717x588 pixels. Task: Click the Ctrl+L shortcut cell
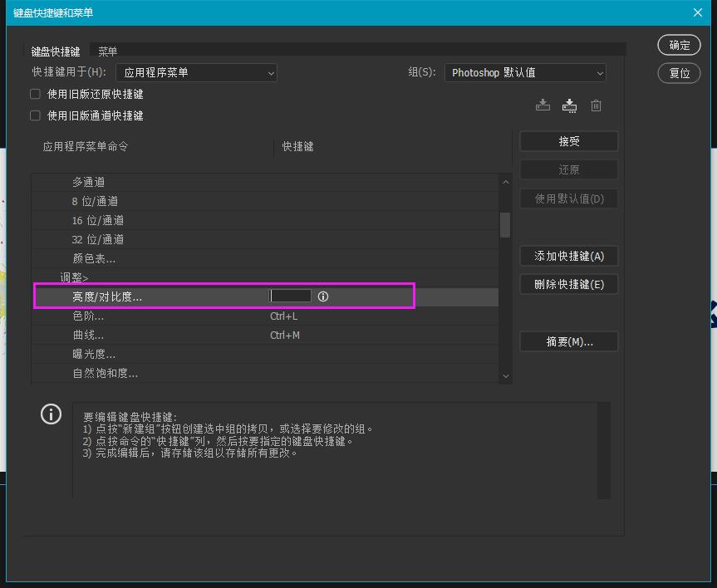point(284,316)
